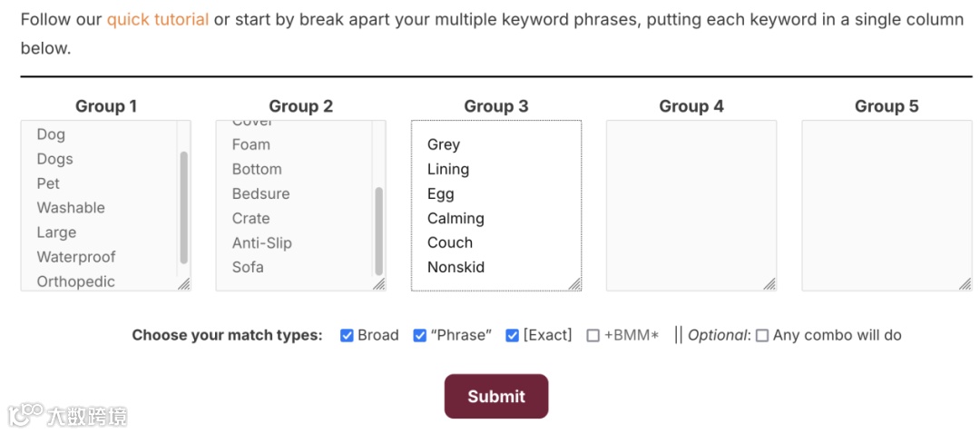Click the Group 5 textarea resize handle
This screenshot has width=980, height=434.
point(965,284)
